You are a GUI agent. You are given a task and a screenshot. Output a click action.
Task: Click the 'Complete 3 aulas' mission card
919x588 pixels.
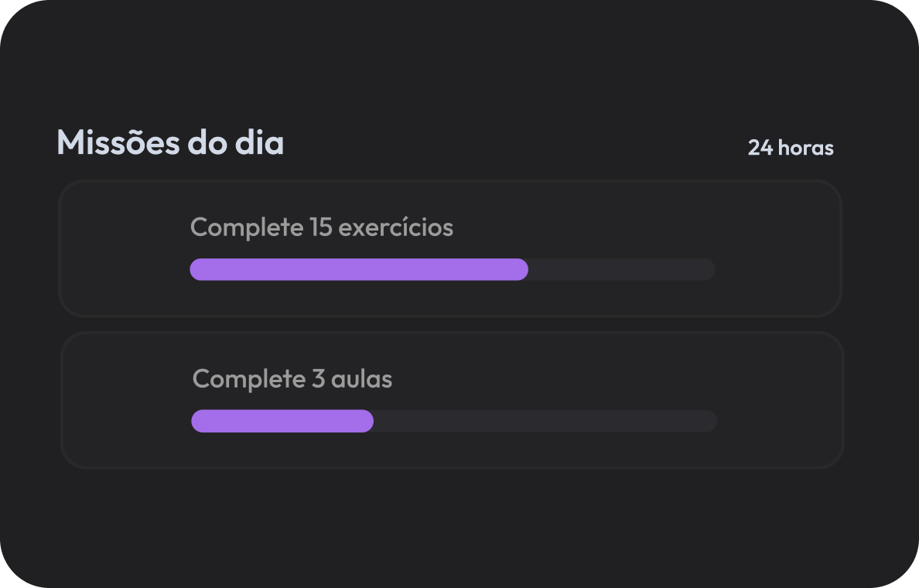[452, 399]
